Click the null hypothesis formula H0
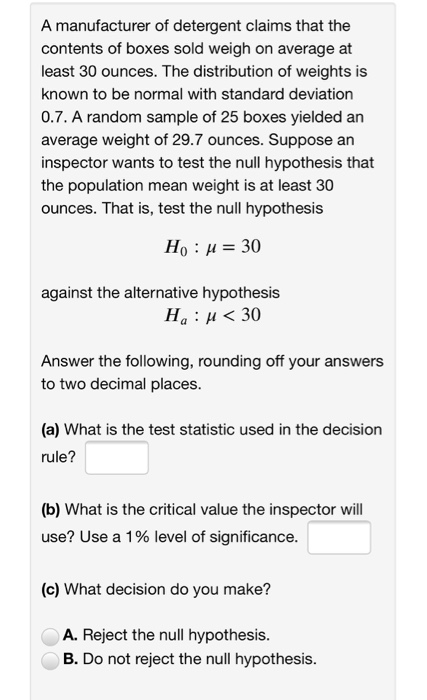The image size is (427, 700). click(213, 247)
